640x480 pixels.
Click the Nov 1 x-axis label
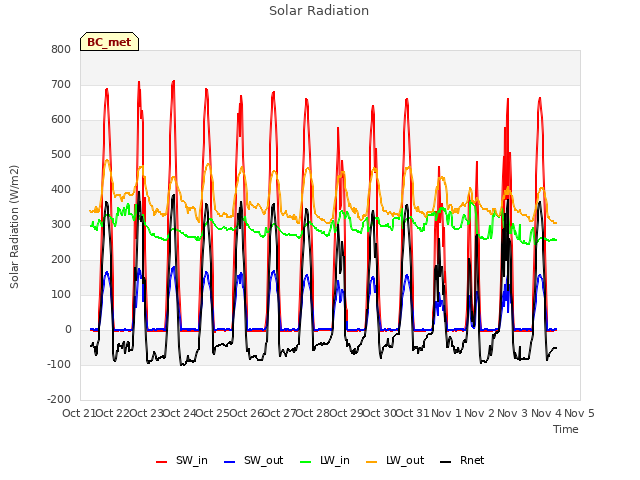click(x=446, y=413)
